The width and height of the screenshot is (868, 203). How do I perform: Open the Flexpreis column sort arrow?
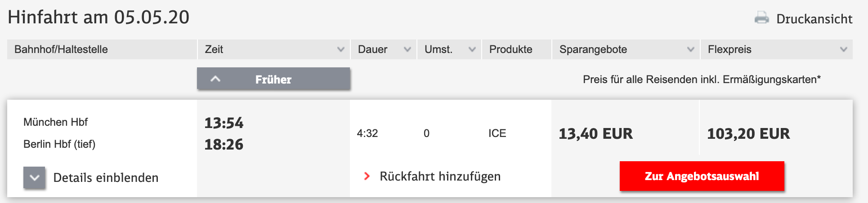tap(843, 49)
